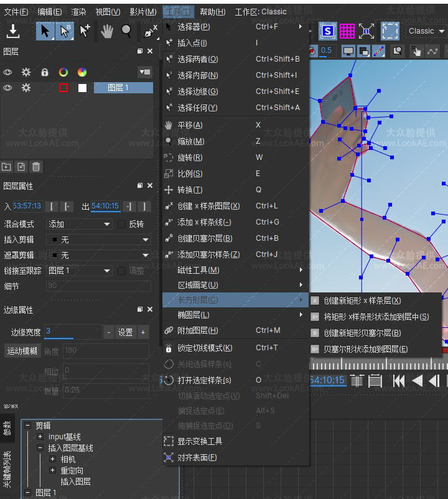Delete layer with the trash icon
448x499 pixels.
[x=36, y=167]
